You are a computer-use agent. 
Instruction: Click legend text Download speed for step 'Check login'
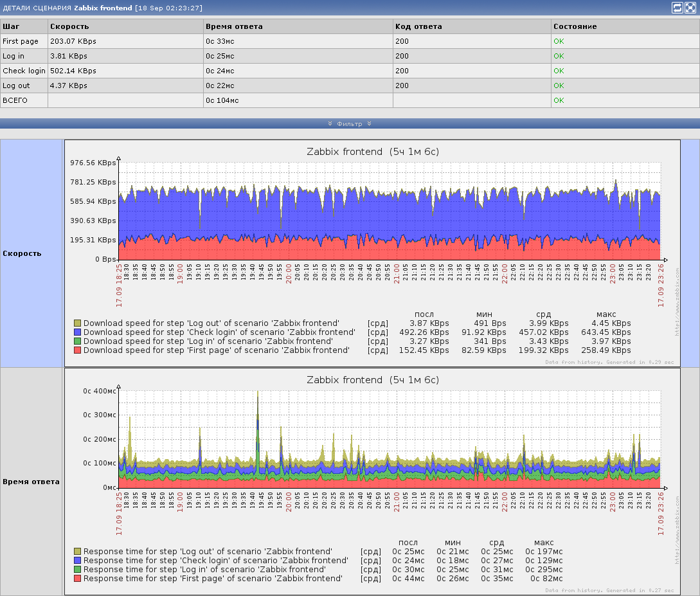coord(219,332)
